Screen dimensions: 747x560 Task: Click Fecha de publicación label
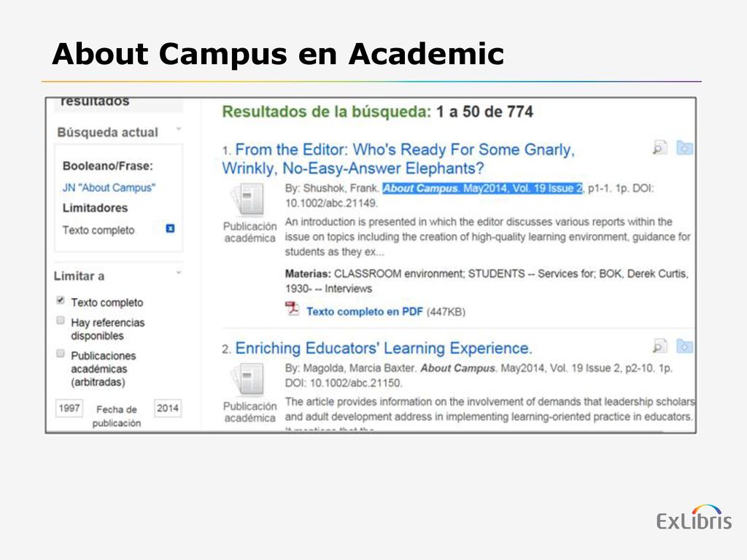pos(117,416)
